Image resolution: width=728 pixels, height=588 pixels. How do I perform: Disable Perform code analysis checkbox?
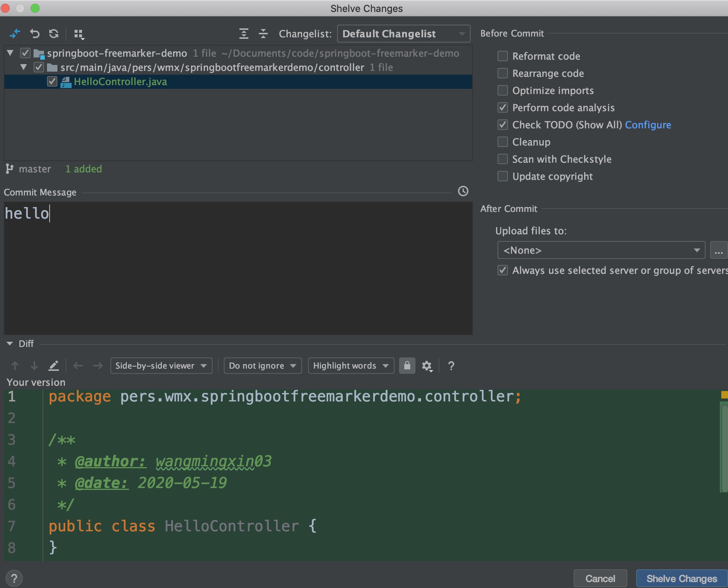(x=503, y=108)
